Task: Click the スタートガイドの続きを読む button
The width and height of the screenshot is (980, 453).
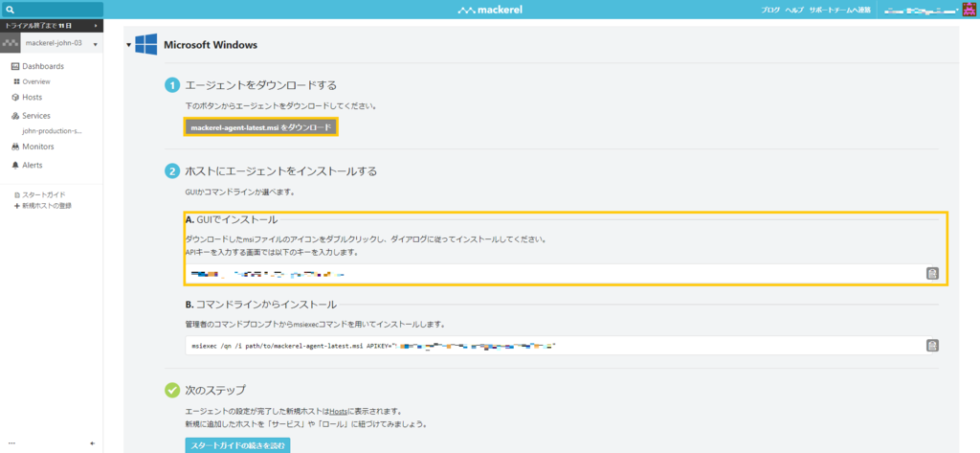Action: point(238,446)
